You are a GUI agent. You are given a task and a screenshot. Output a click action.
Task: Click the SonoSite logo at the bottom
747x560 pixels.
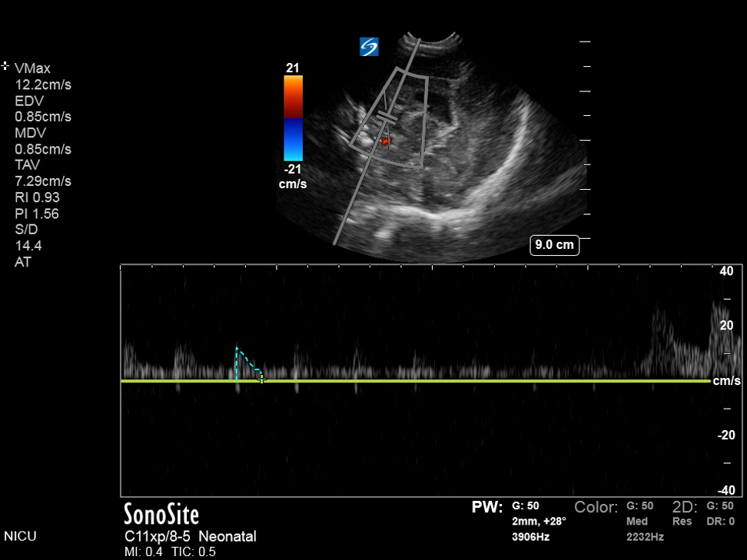point(161,513)
